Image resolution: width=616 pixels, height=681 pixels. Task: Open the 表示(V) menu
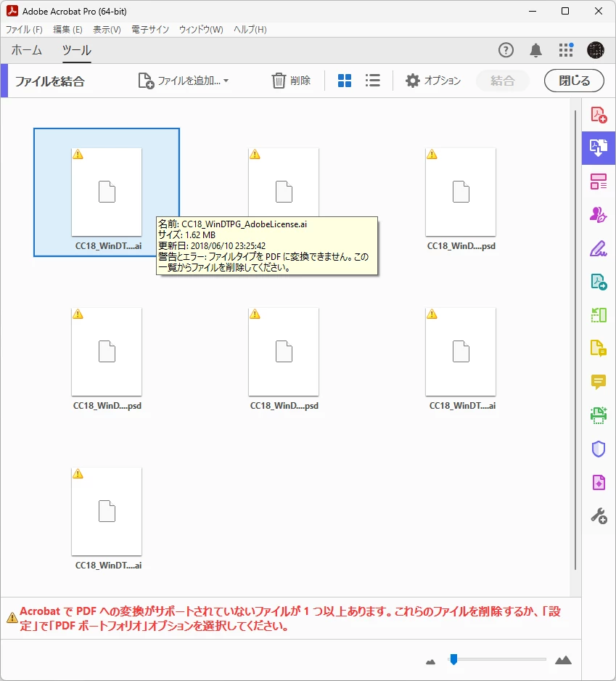tap(107, 30)
